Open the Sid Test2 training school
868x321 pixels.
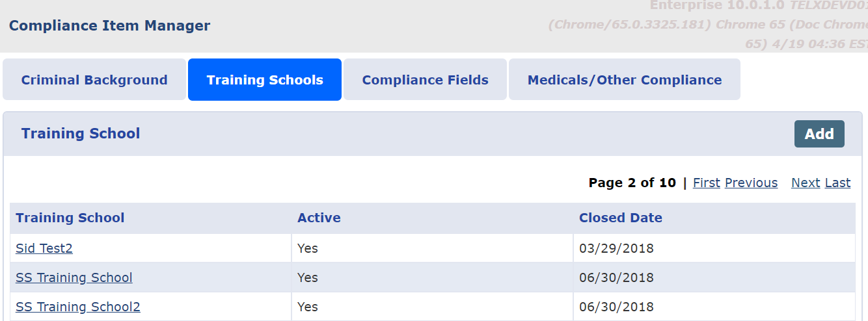tap(44, 248)
